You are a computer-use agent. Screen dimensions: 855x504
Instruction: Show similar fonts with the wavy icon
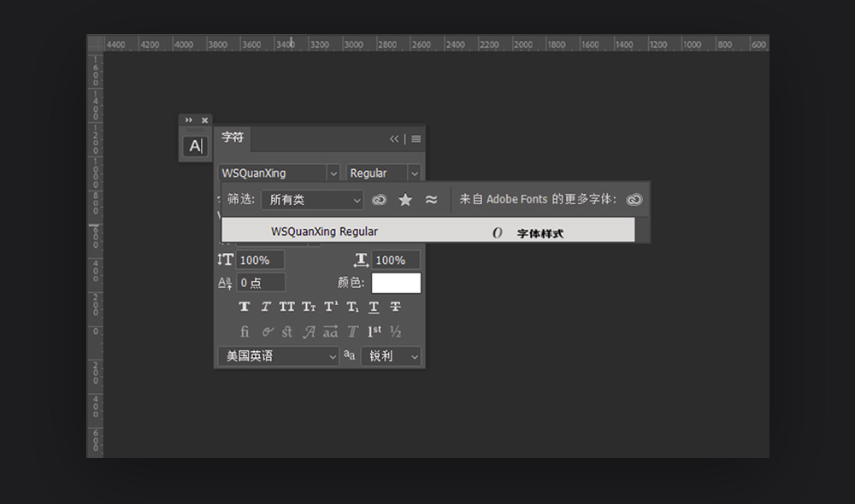[431, 200]
